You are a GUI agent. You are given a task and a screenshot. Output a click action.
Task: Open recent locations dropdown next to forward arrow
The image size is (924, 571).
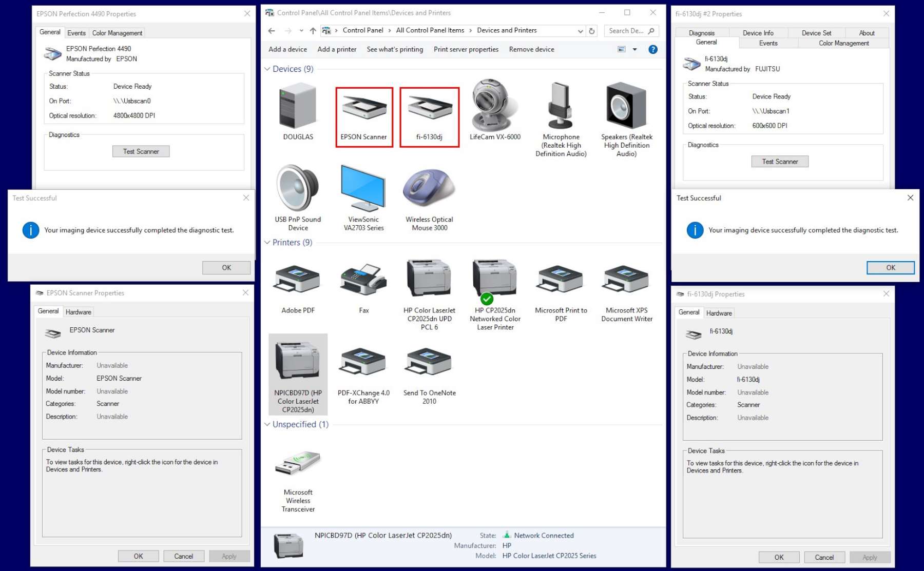tap(301, 31)
